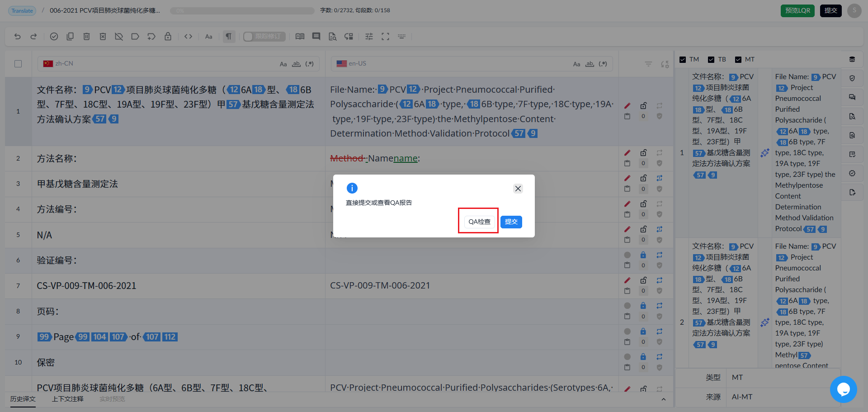This screenshot has width=868, height=412.
Task: Click the undo arrow in the toolbar
Action: (x=17, y=37)
